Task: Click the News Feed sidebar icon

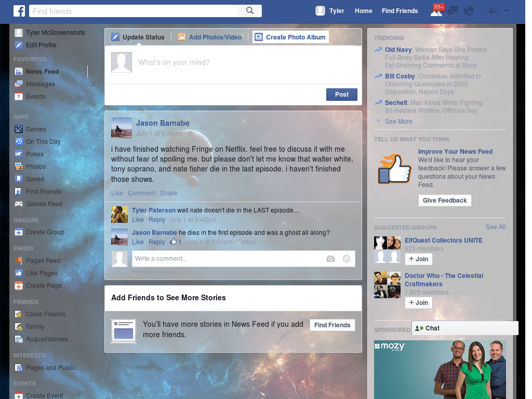Action: 19,71
